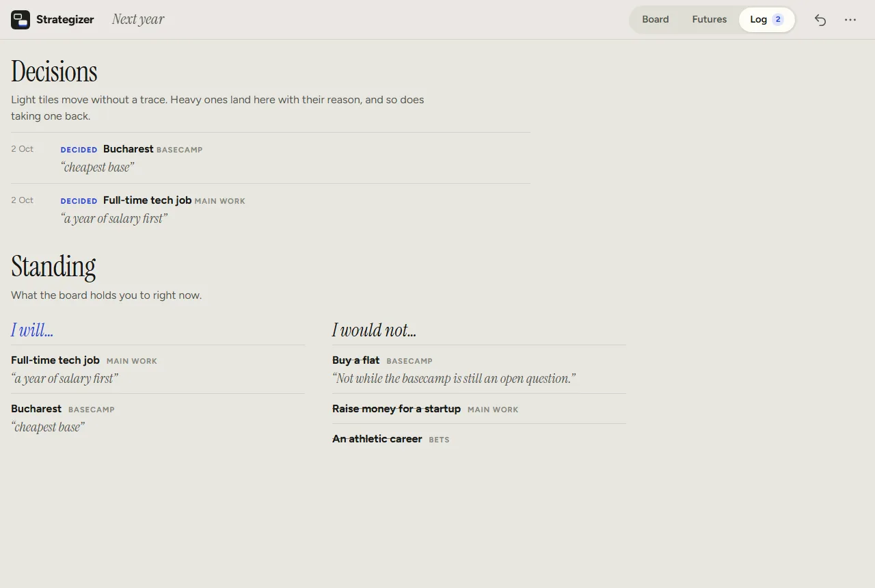875x588 pixels.
Task: Select Bucharest under I will
Action: [x=158, y=418]
